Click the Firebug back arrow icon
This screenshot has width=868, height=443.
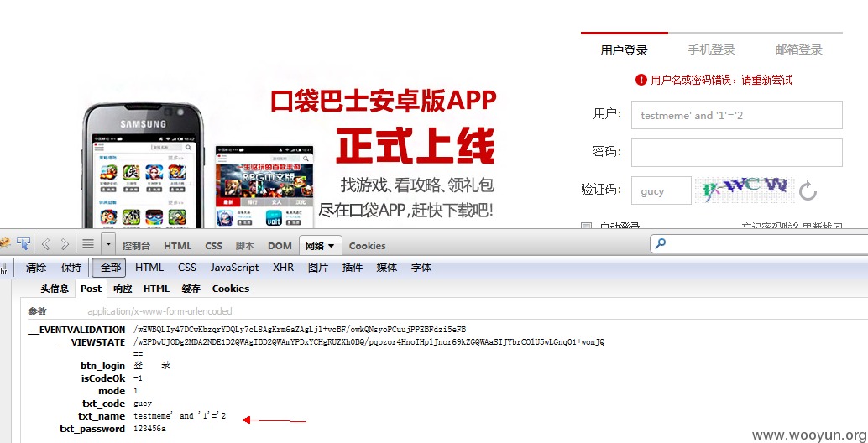(x=46, y=244)
